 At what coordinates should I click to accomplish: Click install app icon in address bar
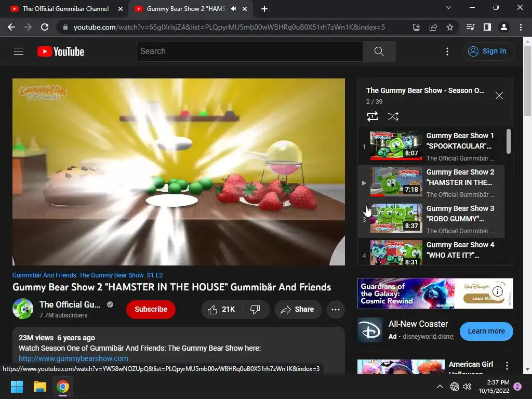[416, 27]
